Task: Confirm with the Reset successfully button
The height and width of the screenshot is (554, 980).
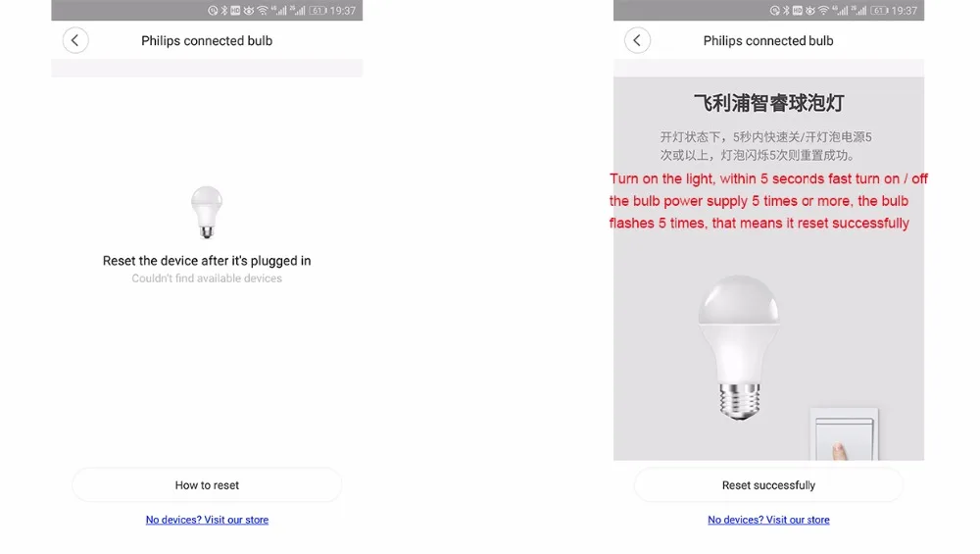Action: pos(768,485)
